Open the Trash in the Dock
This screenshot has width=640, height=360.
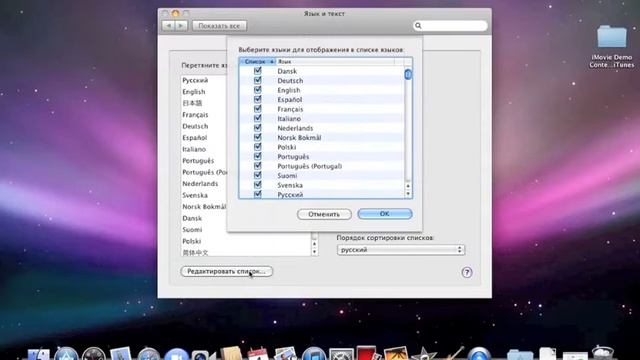coord(603,353)
